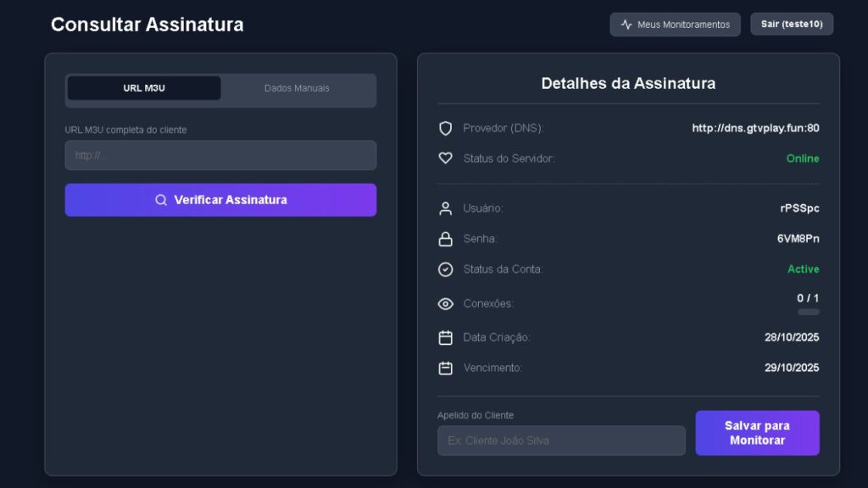Click the eye icon beside Conexões
868x488 pixels.
pos(445,304)
